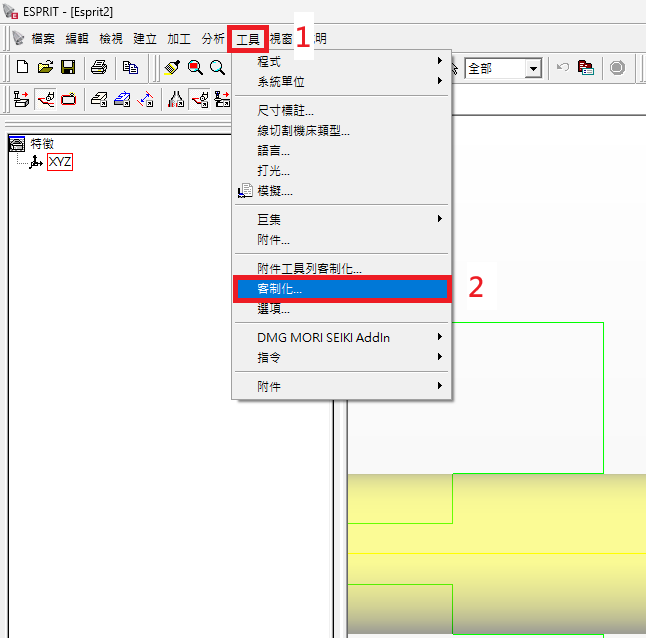Click the Print icon
The image size is (646, 638).
tap(99, 68)
